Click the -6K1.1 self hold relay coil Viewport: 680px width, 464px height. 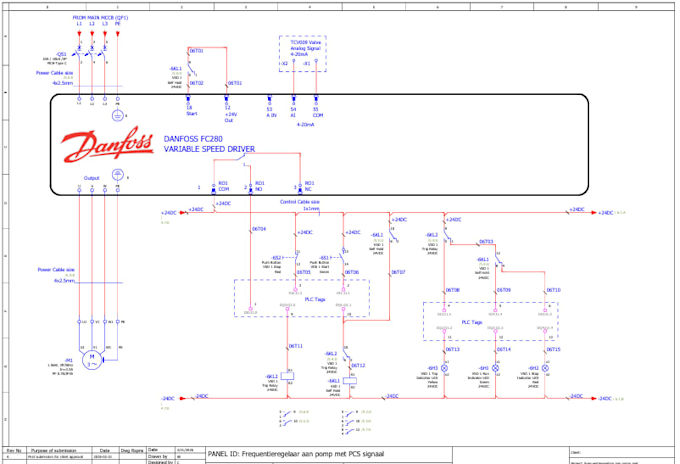coord(350,381)
